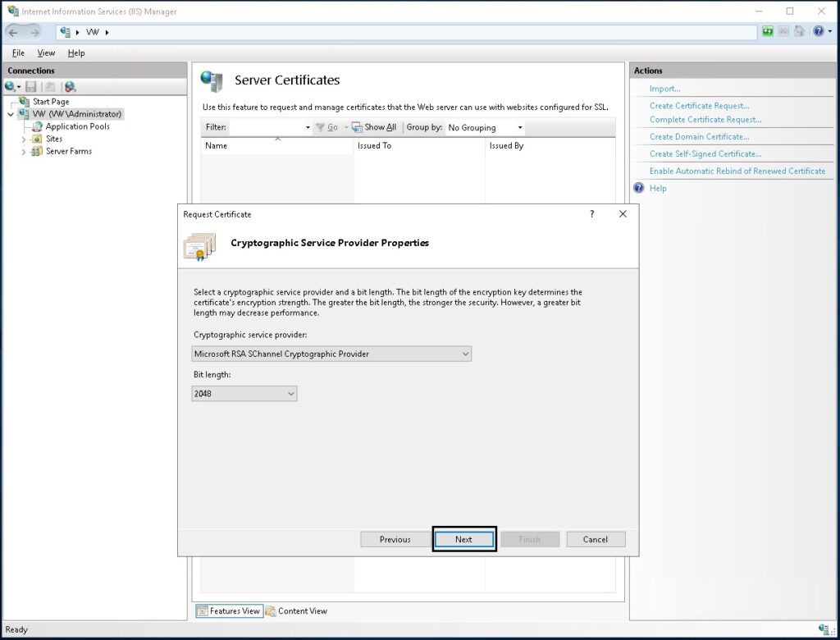Open the Bit length dropdown
Image resolution: width=840 pixels, height=640 pixels.
pos(290,394)
